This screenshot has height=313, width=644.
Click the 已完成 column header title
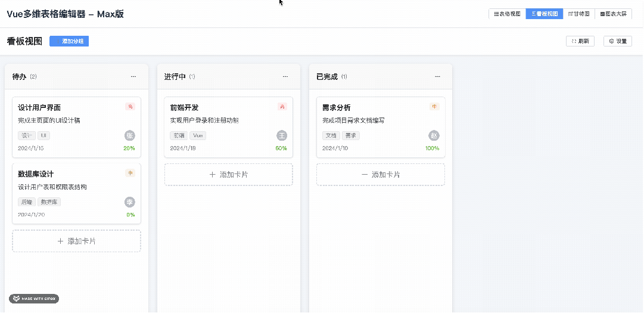point(327,77)
